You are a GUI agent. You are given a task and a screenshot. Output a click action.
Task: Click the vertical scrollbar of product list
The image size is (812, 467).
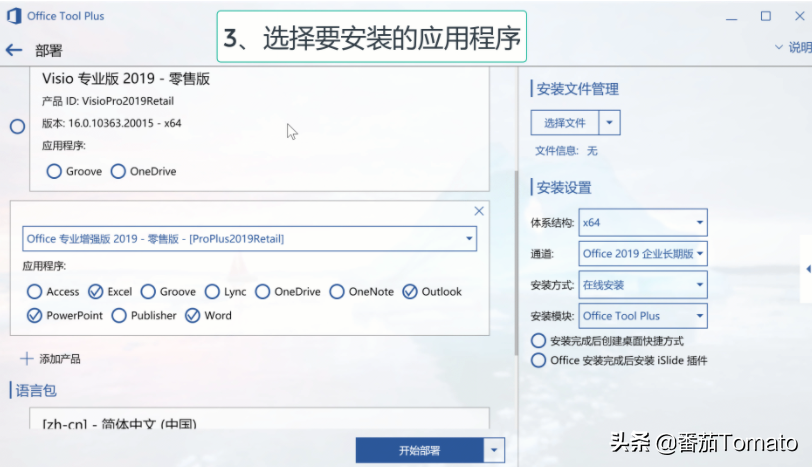click(516, 262)
